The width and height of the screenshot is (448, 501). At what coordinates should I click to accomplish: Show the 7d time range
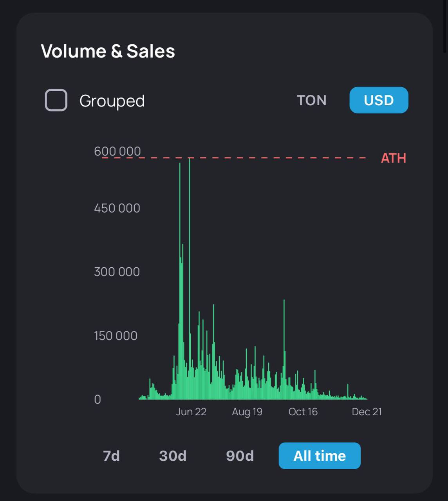click(111, 456)
